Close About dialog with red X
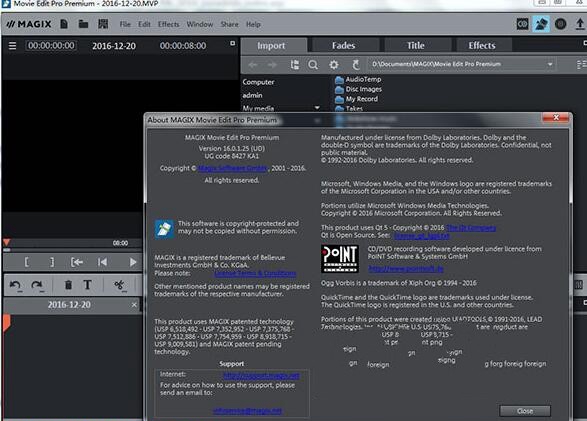Screen dimensions: 587x421 556,118
